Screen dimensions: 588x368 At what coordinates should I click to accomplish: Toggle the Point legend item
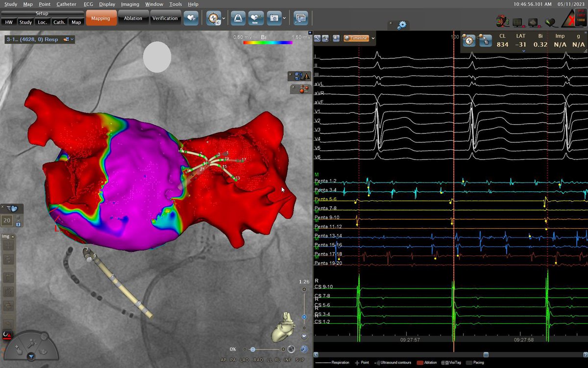click(362, 363)
